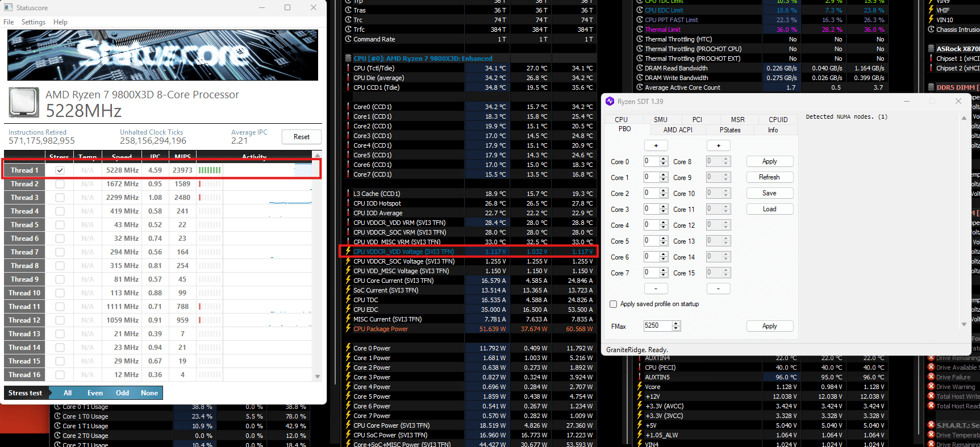
Task: Click the icon beside Average Active Core Count
Action: (x=640, y=87)
